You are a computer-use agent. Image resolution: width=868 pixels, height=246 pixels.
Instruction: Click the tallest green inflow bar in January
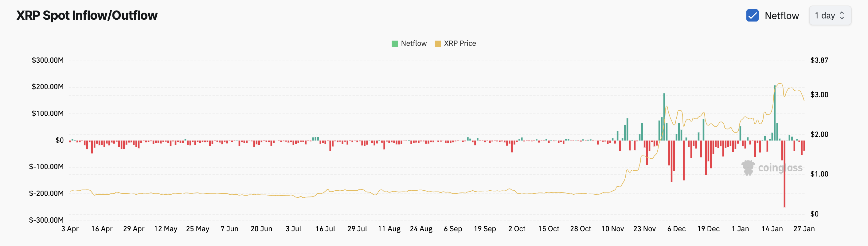775,113
